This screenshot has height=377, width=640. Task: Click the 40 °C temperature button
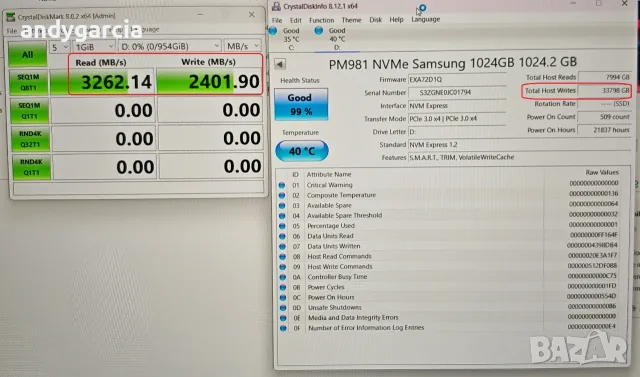pyautogui.click(x=302, y=151)
